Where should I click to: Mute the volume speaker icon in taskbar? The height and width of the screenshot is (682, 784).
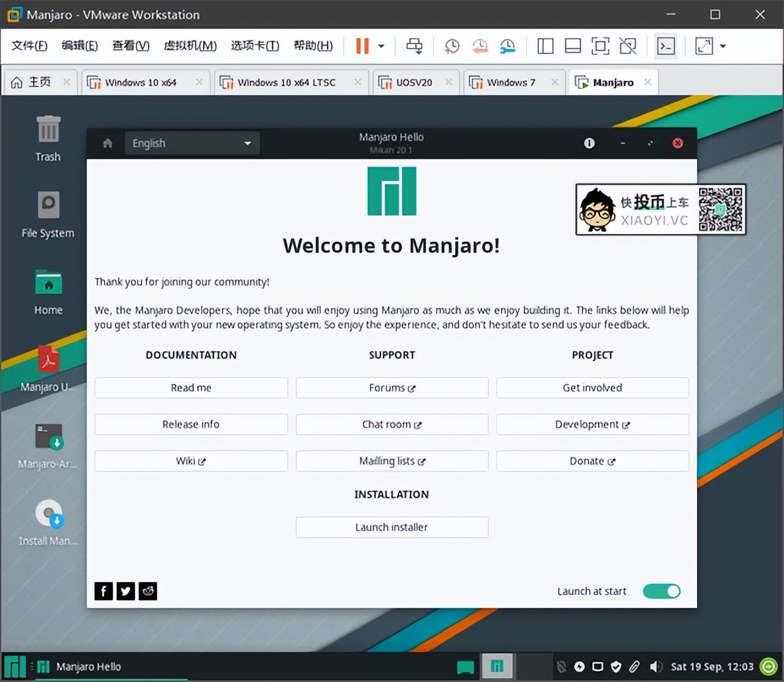(655, 667)
